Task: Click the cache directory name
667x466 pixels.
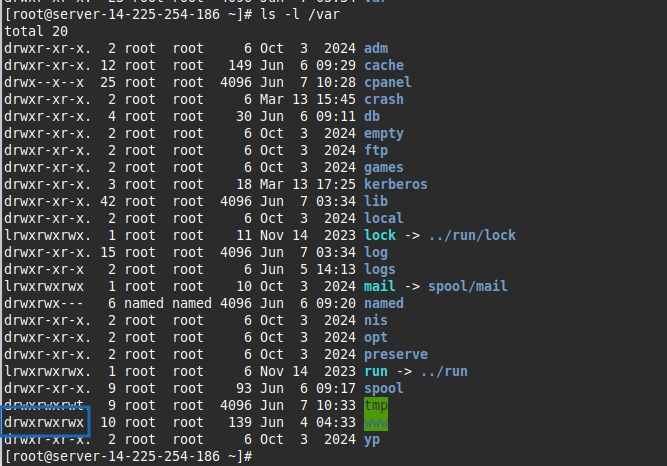Action: click(384, 65)
